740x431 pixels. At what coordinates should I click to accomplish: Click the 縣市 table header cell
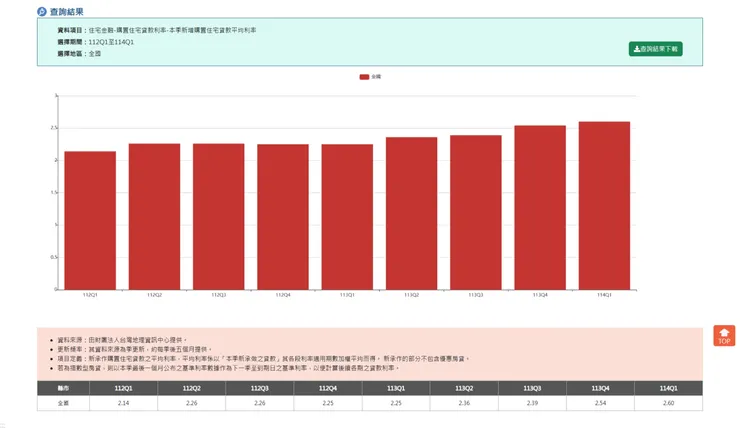coord(63,388)
